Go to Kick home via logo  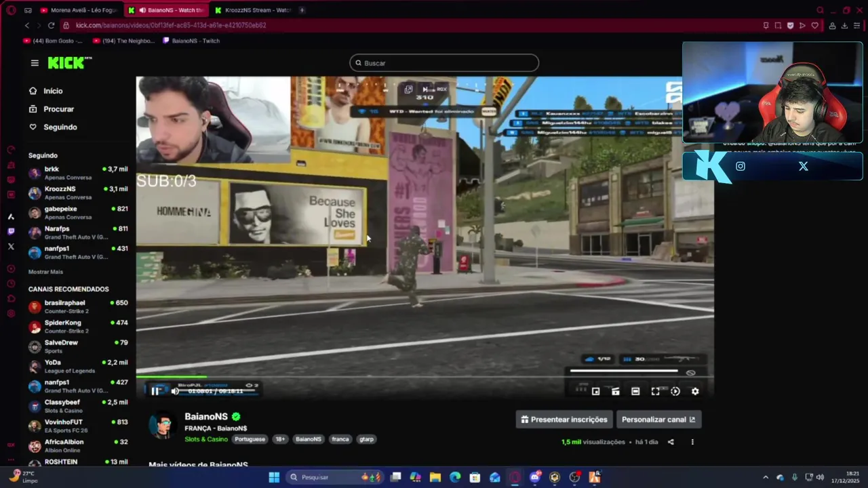click(69, 63)
